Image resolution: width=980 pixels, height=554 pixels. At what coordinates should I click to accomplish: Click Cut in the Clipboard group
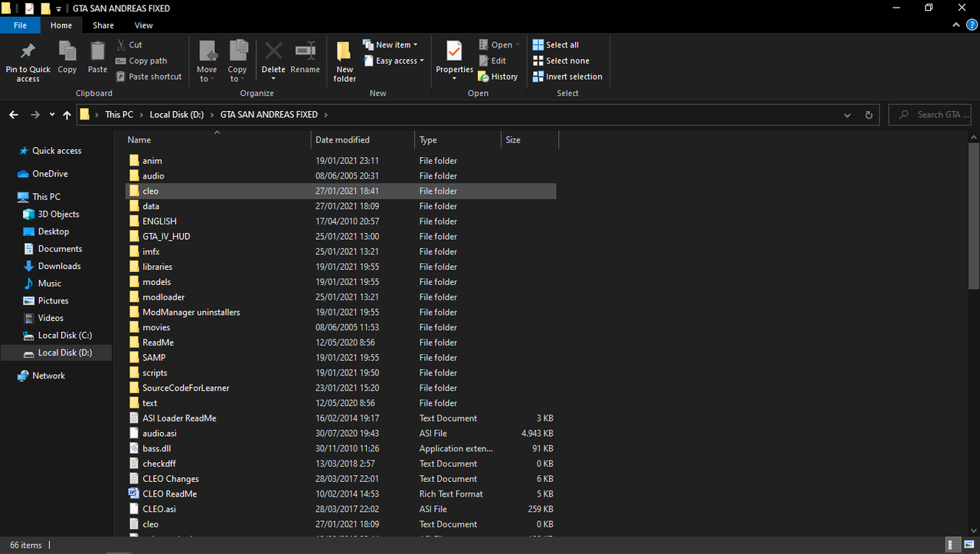coord(129,44)
